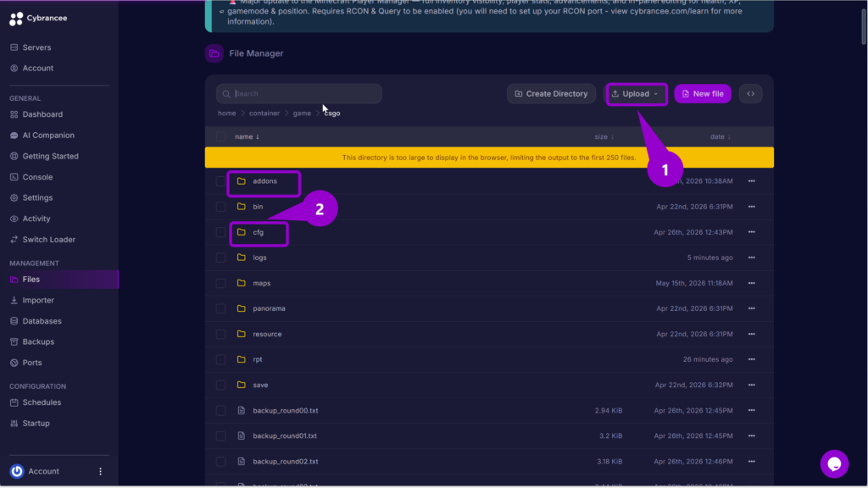Toggle the select-all checkbox in header

coord(221,136)
